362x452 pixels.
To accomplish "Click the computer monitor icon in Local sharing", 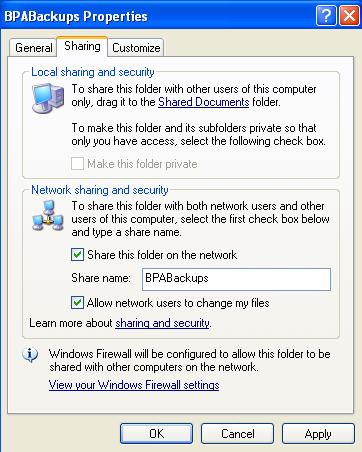I will [x=48, y=98].
